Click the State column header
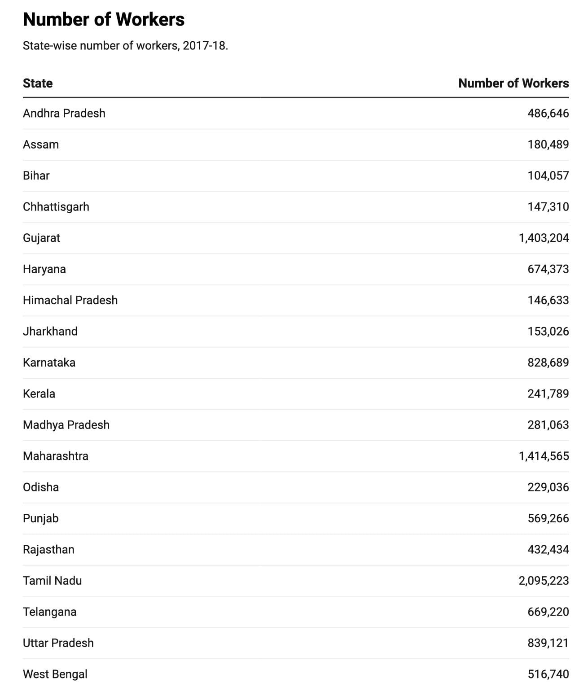588x700 pixels. (38, 83)
